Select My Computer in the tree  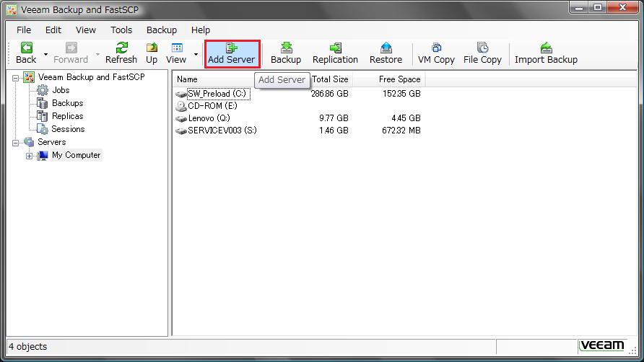pyautogui.click(x=76, y=155)
